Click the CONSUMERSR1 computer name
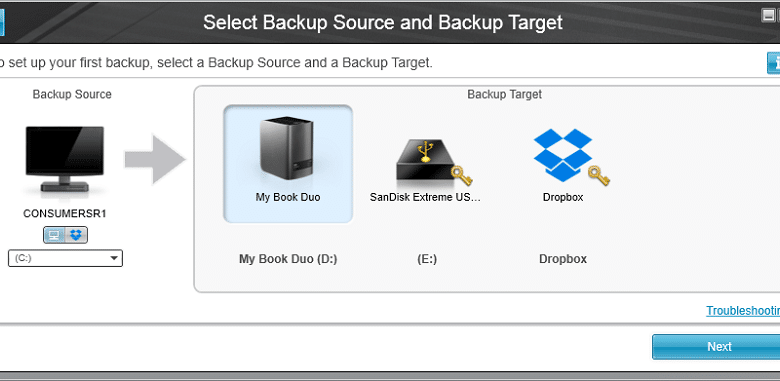This screenshot has width=780, height=381. [65, 213]
